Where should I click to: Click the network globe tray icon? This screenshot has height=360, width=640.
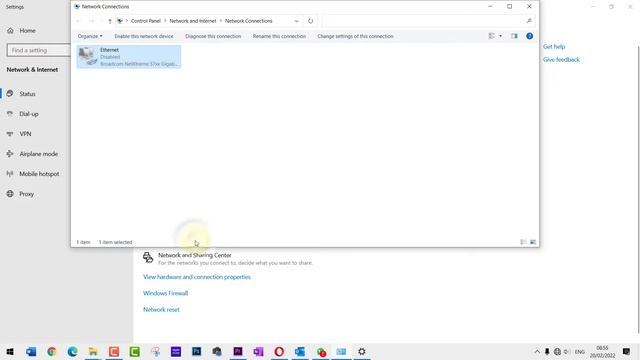pos(557,351)
